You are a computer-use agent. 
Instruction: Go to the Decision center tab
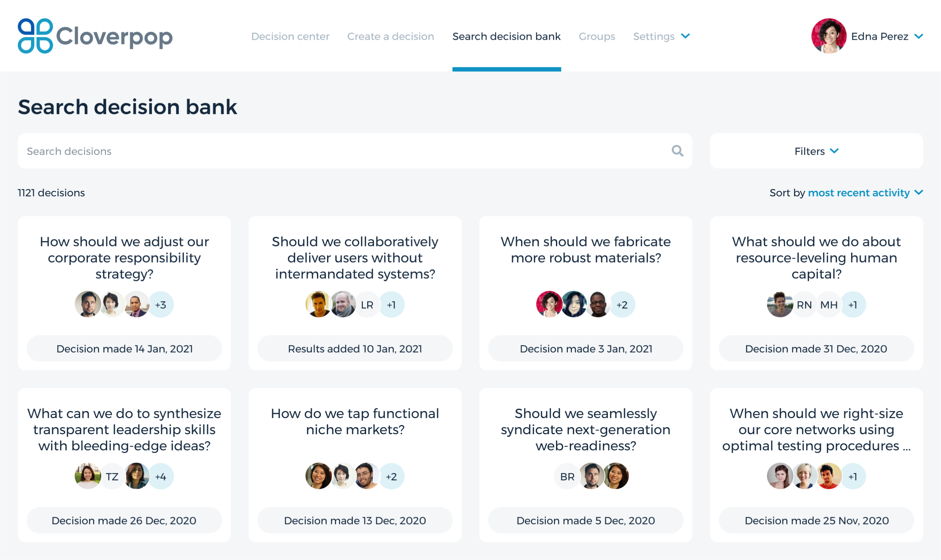point(290,36)
